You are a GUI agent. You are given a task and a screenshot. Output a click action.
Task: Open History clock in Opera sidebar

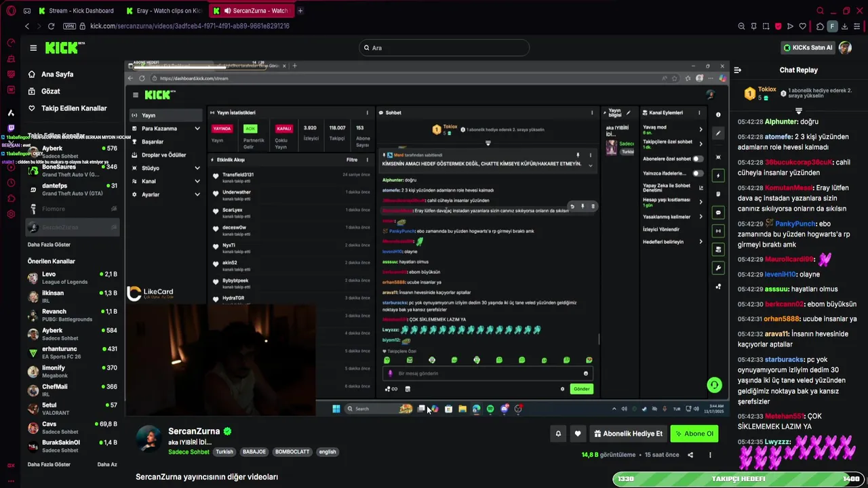(x=11, y=183)
